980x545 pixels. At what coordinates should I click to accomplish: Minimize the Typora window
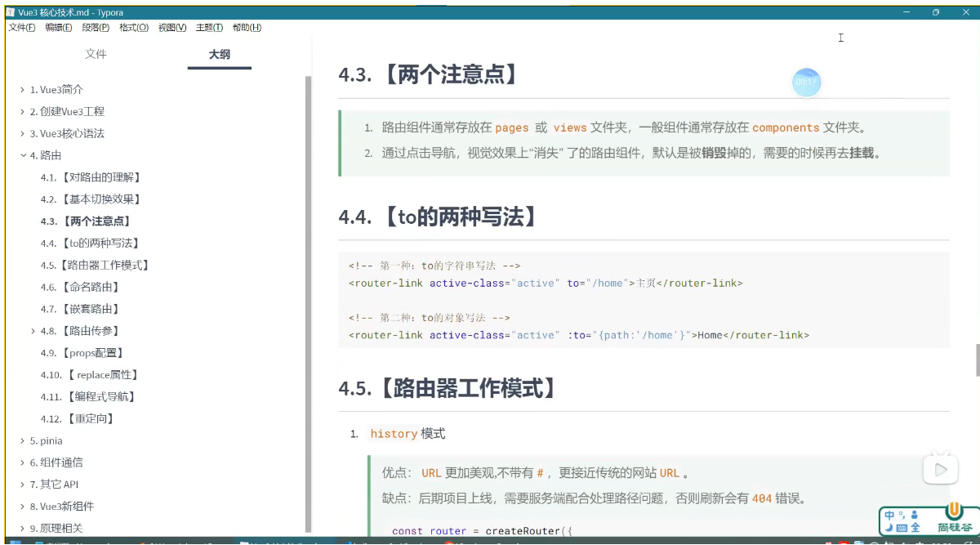pos(906,12)
